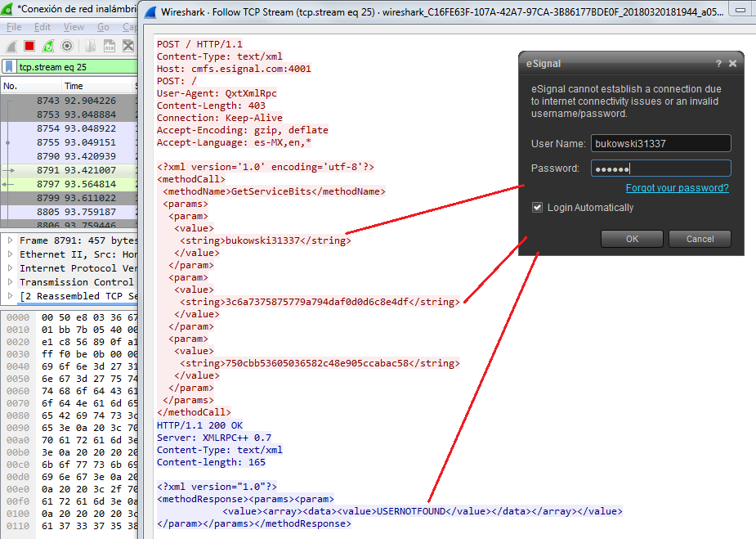Open the Go menu in Wireshark
The width and height of the screenshot is (756, 539).
pyautogui.click(x=103, y=27)
